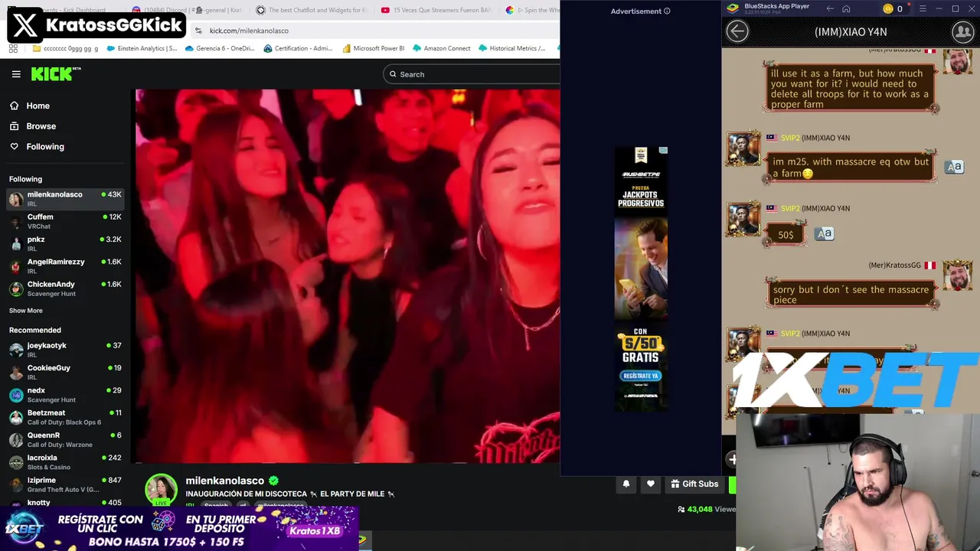Open Iziprime's Grand Theft Auto stream
Image resolution: width=980 pixels, height=551 pixels.
pos(65,484)
